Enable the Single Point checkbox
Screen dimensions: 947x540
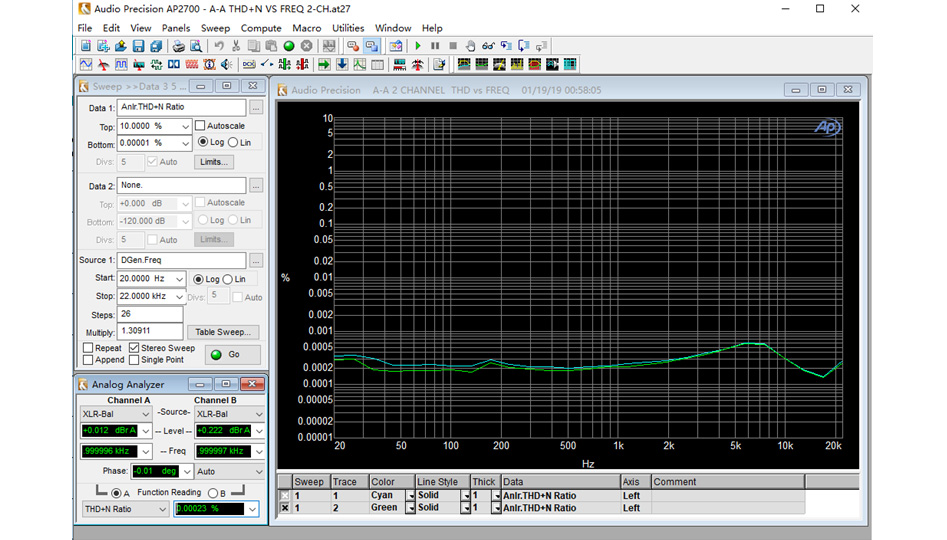pyautogui.click(x=134, y=360)
